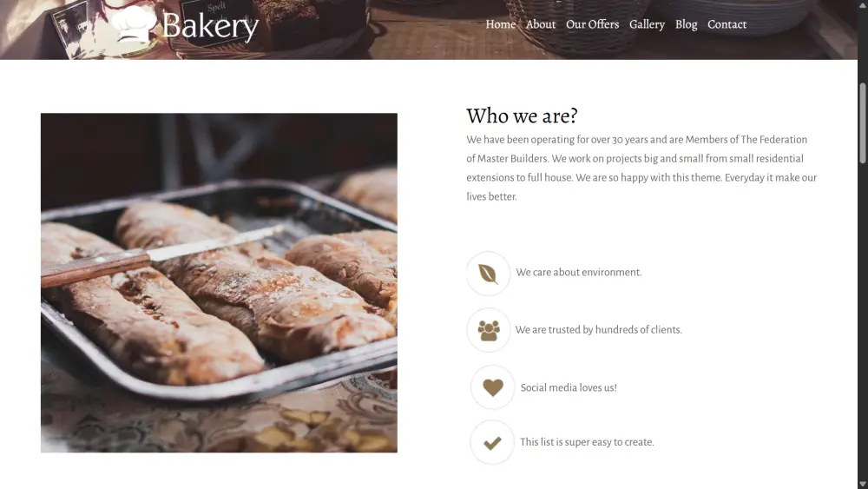
Task: Open the Home menu item
Action: [x=501, y=24]
